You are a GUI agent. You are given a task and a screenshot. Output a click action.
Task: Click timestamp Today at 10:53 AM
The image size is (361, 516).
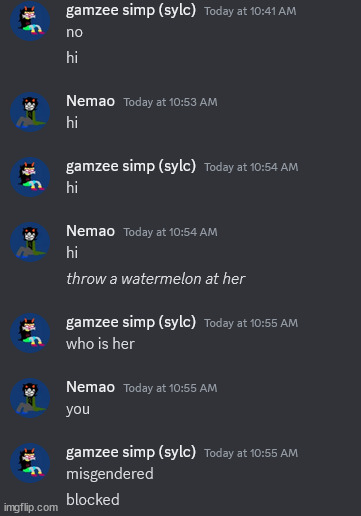(x=170, y=102)
